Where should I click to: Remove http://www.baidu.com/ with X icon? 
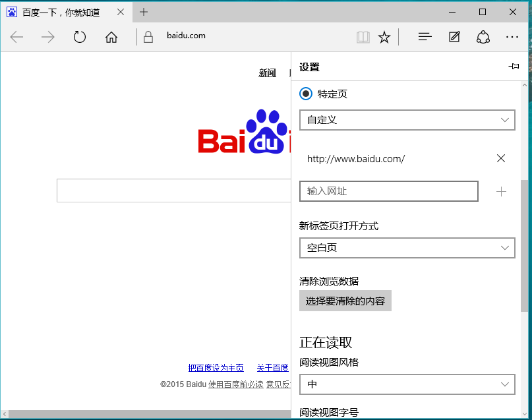(x=501, y=158)
